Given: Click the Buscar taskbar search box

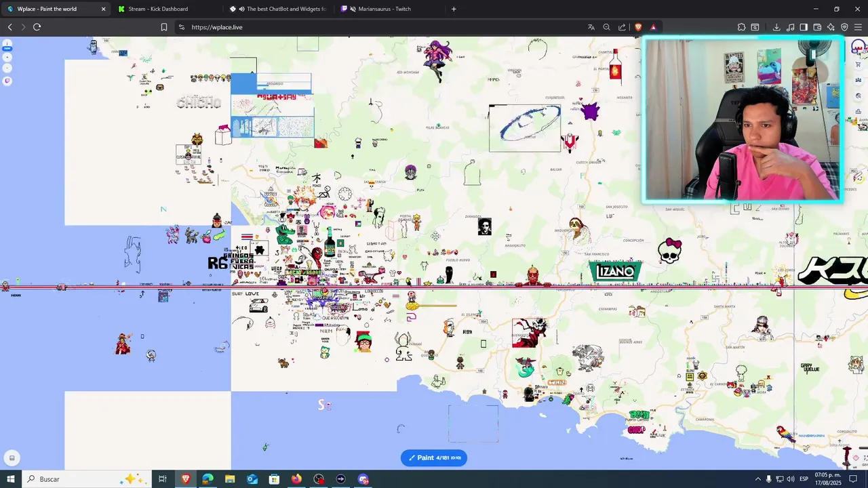Looking at the screenshot, I should pos(88,479).
